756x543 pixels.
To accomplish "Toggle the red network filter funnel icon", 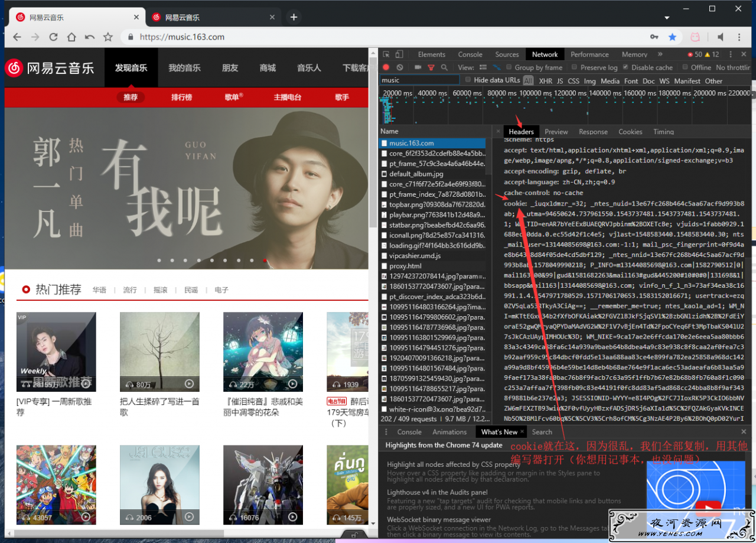I will [431, 67].
